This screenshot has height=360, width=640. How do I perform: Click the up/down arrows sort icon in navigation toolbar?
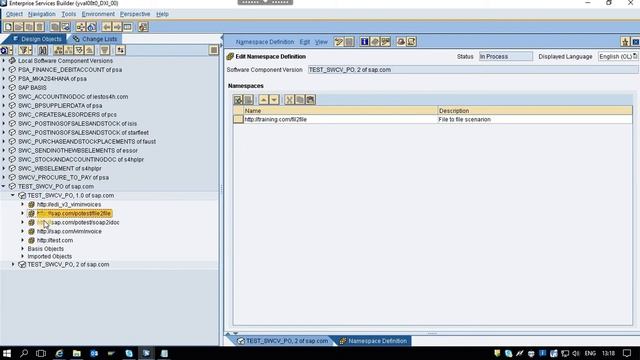(x=120, y=50)
